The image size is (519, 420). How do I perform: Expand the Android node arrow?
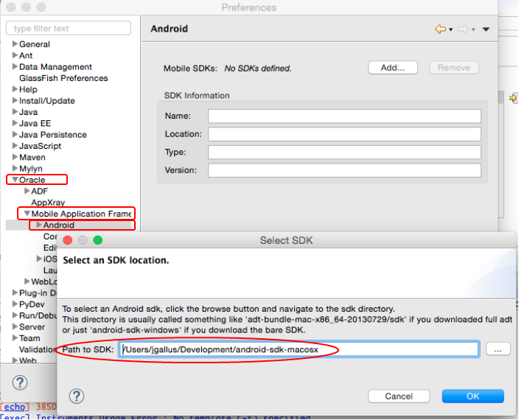click(x=39, y=225)
